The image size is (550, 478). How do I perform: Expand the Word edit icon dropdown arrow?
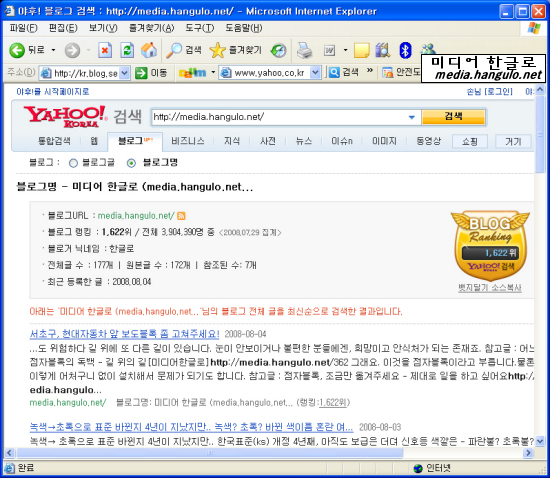[346, 50]
